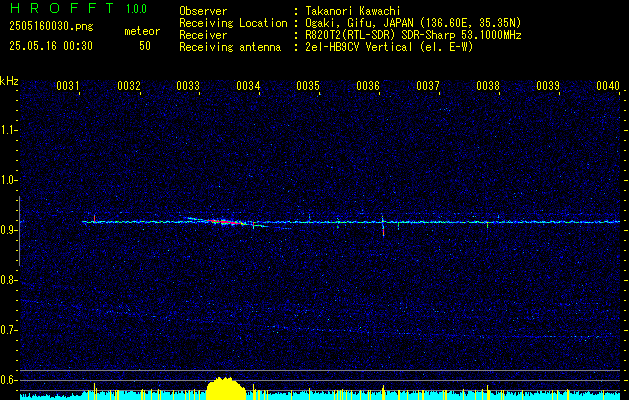Image resolution: width=629 pixels, height=400 pixels.
Task: Click the 'Observer' field label
Action: click(x=203, y=11)
